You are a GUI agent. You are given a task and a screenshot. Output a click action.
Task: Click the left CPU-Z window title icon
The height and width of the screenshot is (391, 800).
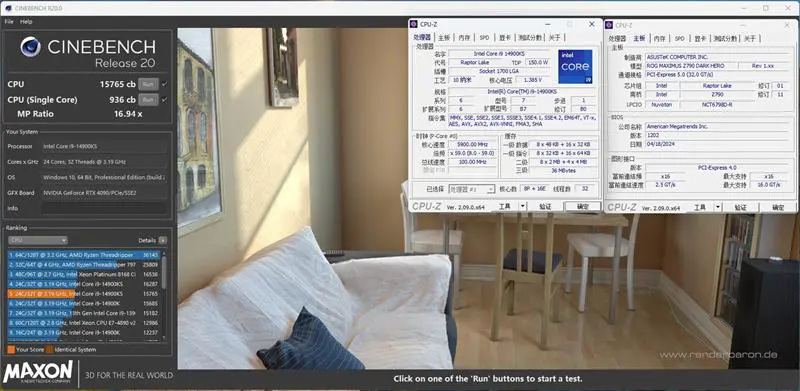tap(414, 24)
